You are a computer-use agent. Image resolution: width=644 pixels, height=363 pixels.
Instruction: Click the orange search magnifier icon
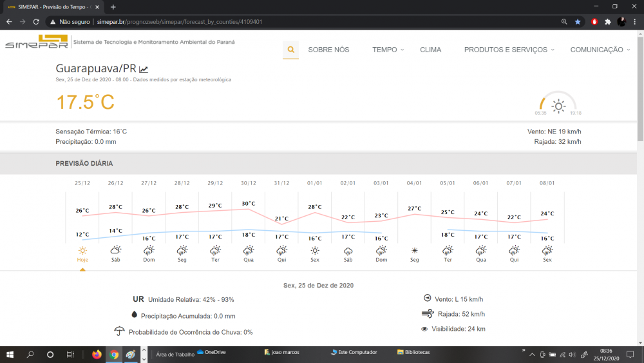pos(290,50)
